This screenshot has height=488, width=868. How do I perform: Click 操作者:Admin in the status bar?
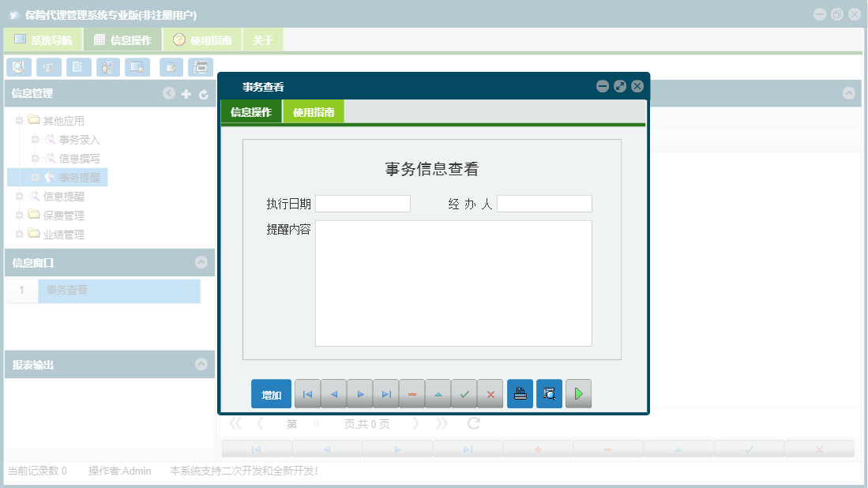click(x=119, y=471)
